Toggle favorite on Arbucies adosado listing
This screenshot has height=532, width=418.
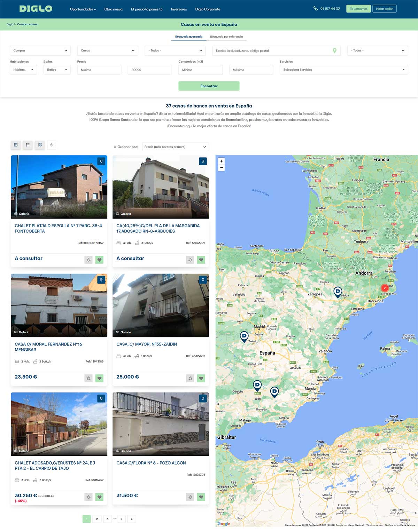(x=201, y=260)
